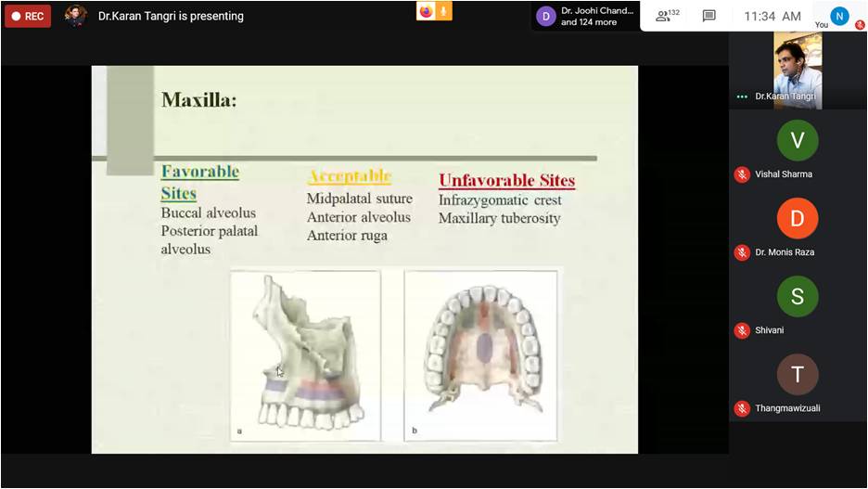
Task: Click the orange microphone icon in the top bar
Action: coord(443,11)
